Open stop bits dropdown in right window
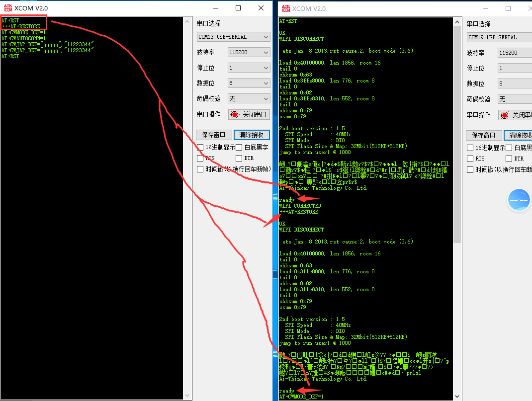Screen dimensions: 532x401 (x=515, y=69)
